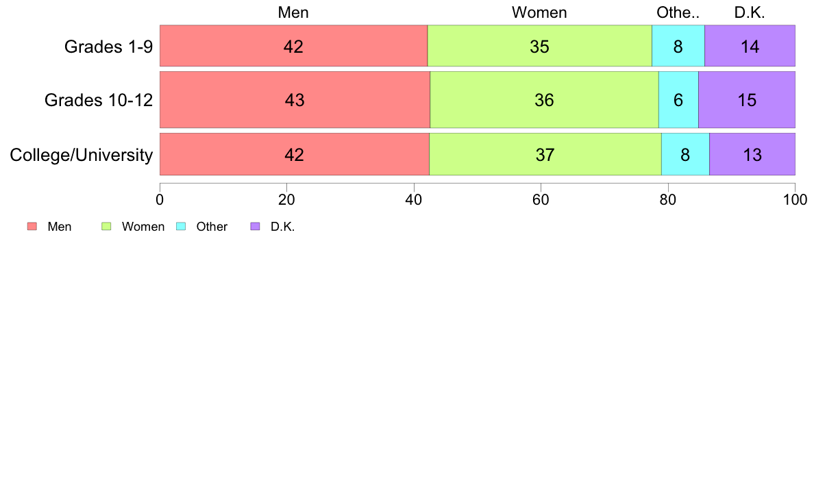Click the College/University row label

pyautogui.click(x=82, y=155)
